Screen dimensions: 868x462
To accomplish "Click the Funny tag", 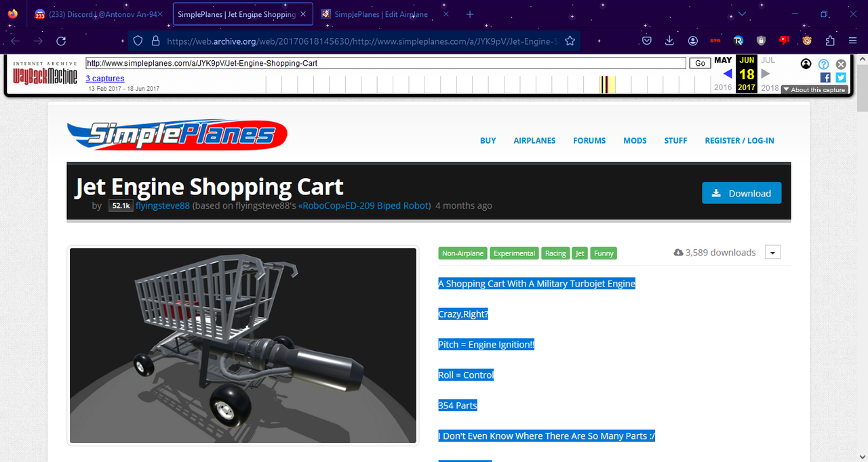I will coord(604,253).
